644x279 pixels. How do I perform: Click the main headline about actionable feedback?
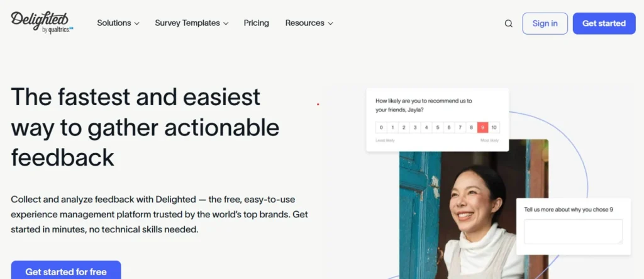[145, 127]
